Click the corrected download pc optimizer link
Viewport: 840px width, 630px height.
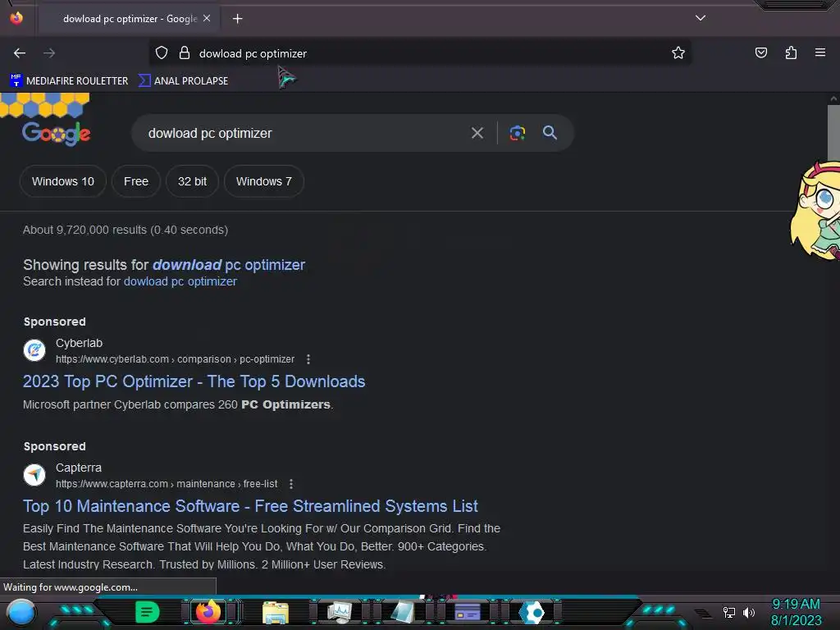(229, 265)
